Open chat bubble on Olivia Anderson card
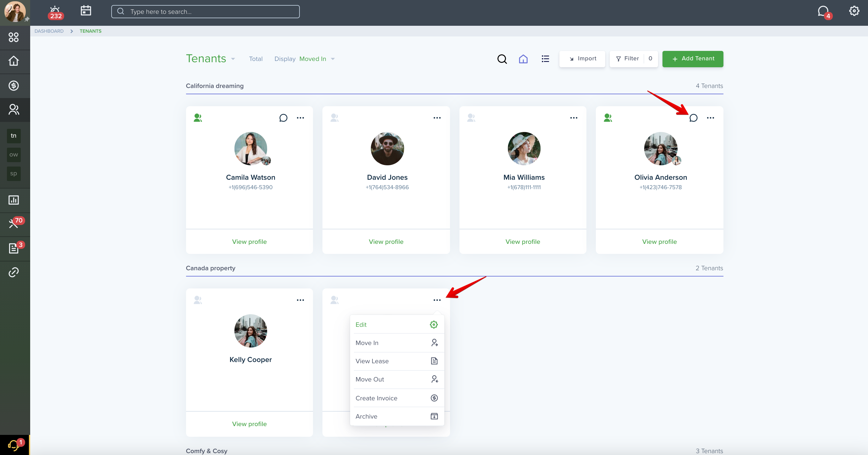Image resolution: width=868 pixels, height=455 pixels. point(693,118)
